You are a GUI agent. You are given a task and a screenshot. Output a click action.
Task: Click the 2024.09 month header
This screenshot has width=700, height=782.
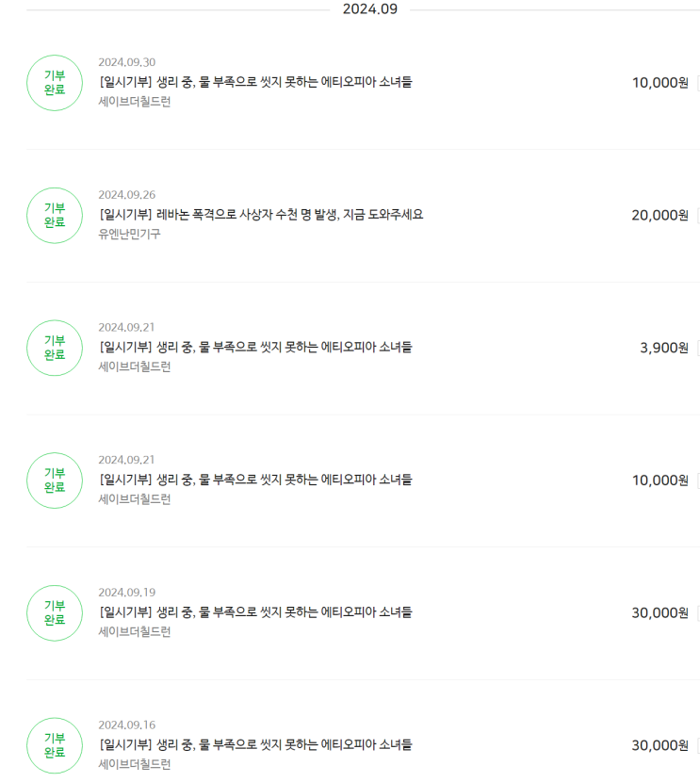(x=369, y=9)
